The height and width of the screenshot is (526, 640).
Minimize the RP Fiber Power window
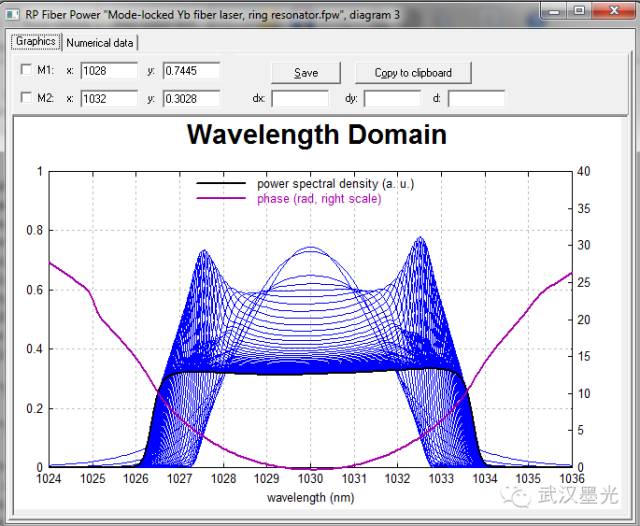(x=554, y=11)
